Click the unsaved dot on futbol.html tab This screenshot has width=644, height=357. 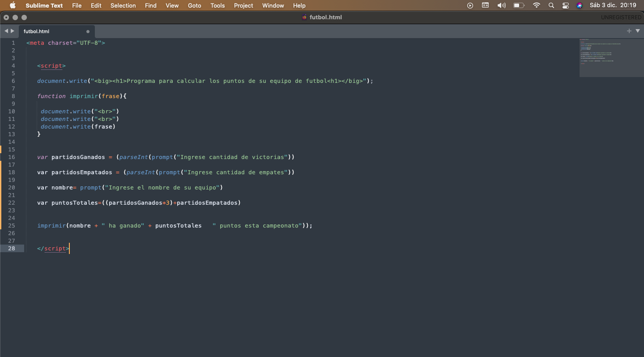point(88,31)
